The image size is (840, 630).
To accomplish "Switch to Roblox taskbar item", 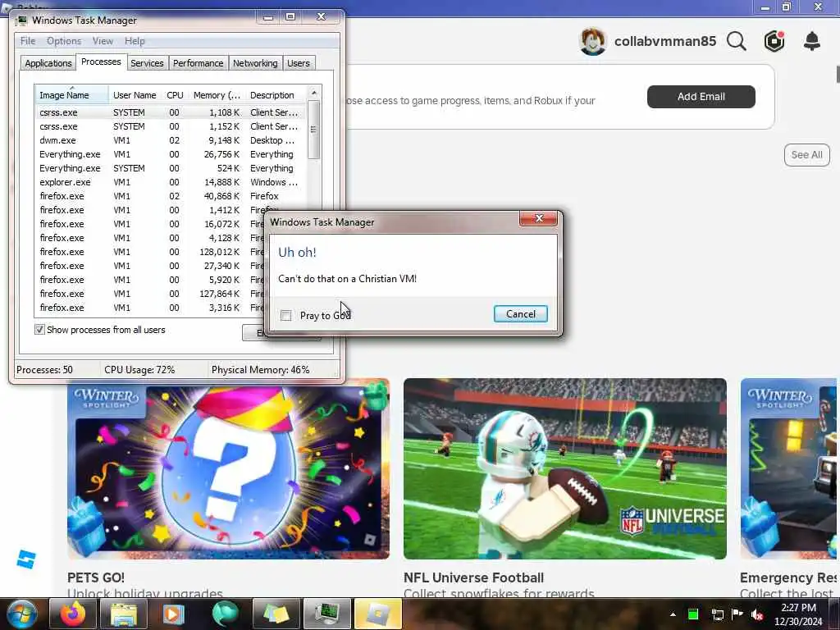I will 377,614.
